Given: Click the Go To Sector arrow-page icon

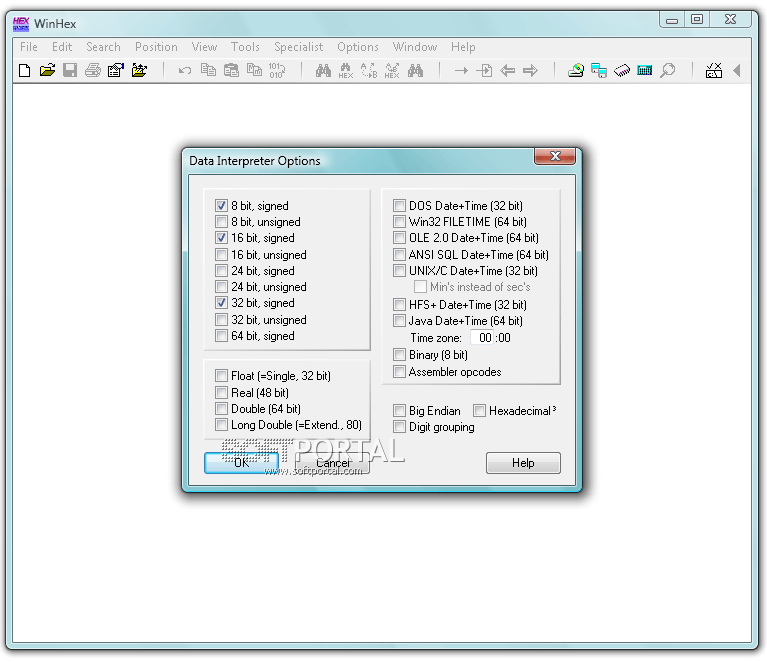Looking at the screenshot, I should 484,70.
